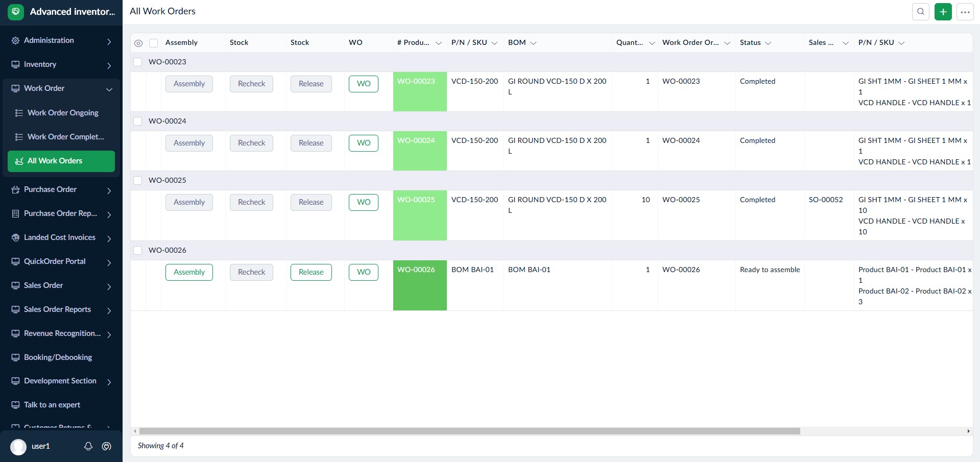
Task: Click the Administration gear icon
Action: pos(15,40)
